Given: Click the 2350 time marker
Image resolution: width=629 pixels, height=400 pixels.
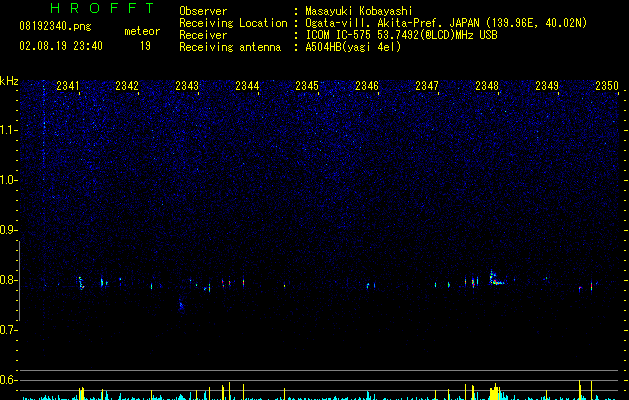Looking at the screenshot, I should click(x=607, y=85).
